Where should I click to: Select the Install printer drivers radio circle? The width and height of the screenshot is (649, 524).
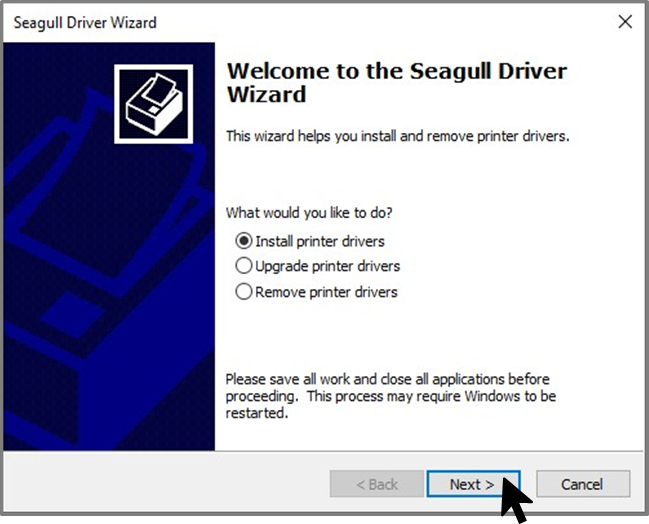(244, 240)
